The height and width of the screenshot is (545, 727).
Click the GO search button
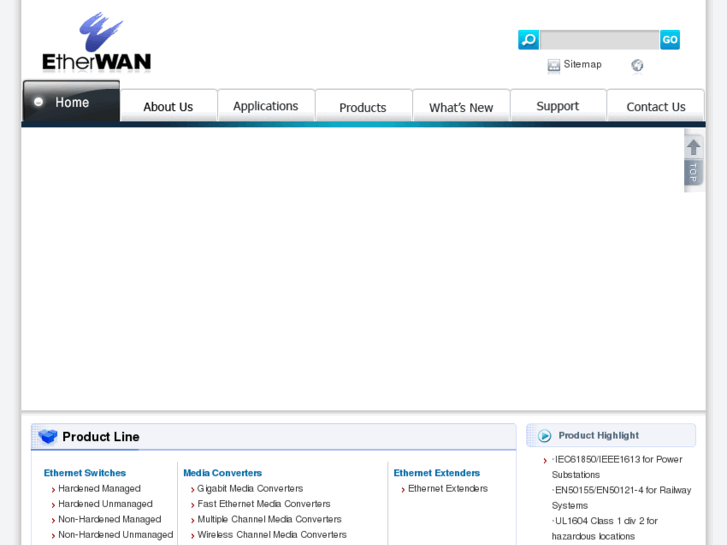[x=670, y=40]
